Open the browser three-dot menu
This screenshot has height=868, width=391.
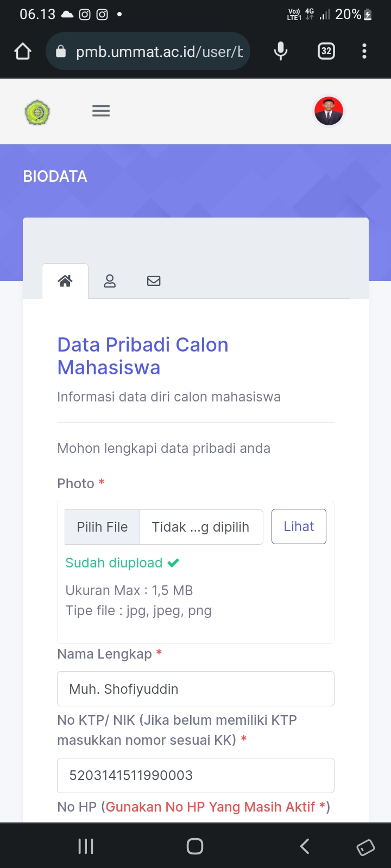pyautogui.click(x=364, y=52)
